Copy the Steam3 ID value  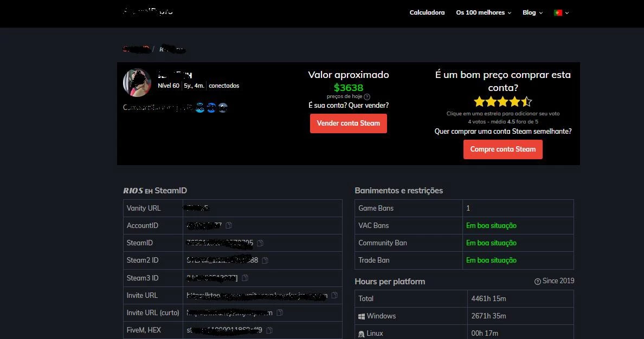(x=245, y=278)
